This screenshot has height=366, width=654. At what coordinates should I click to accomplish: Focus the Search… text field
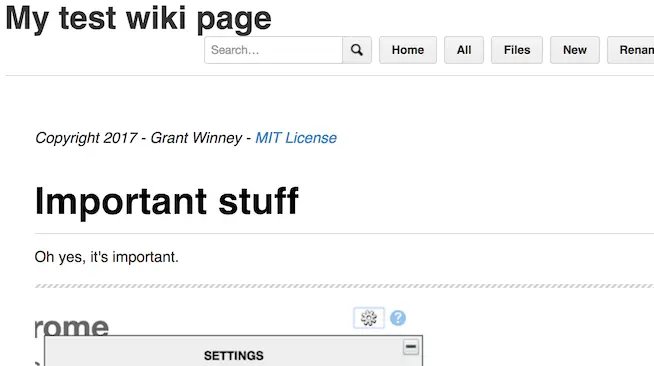pos(274,50)
